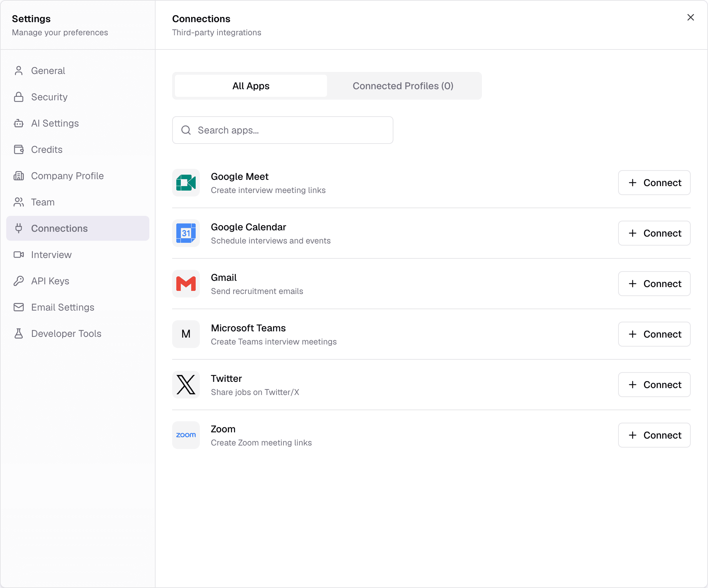Click 'Schedule interviews and events' description
Screen dimensions: 708x588
point(271,241)
